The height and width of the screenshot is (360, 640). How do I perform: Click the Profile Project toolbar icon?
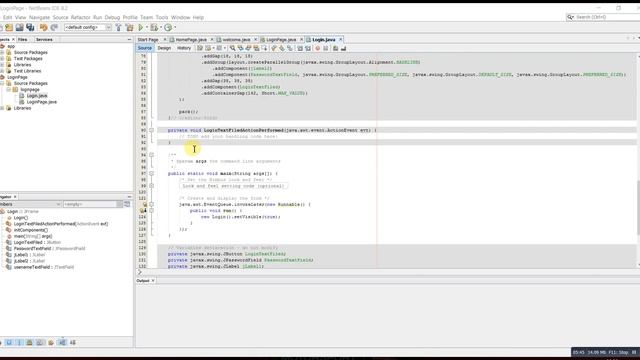168,27
